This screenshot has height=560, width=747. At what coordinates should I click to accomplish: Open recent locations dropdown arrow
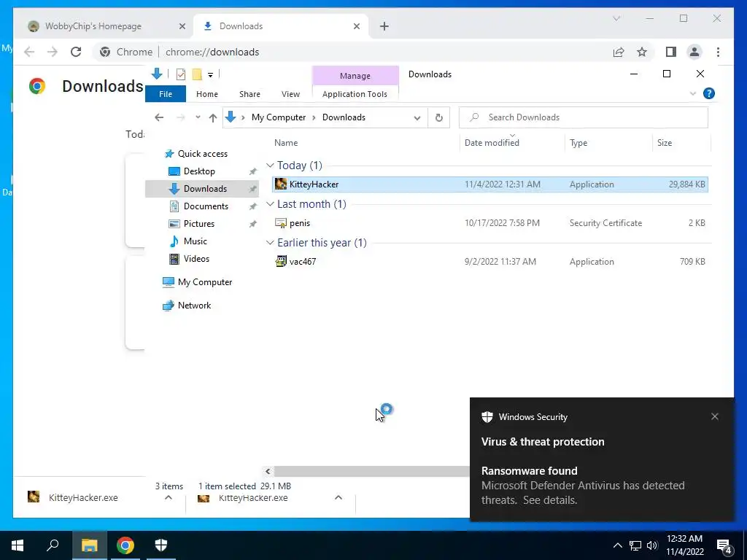(x=198, y=117)
